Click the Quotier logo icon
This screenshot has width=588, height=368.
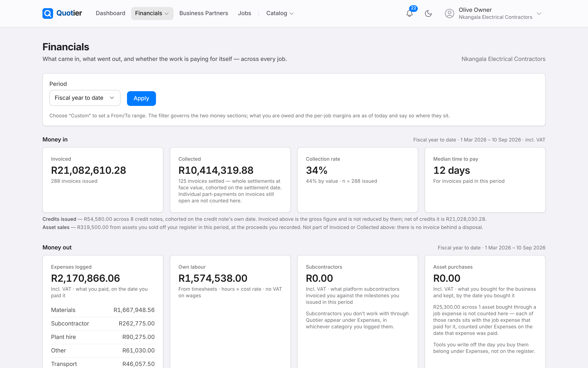click(48, 13)
